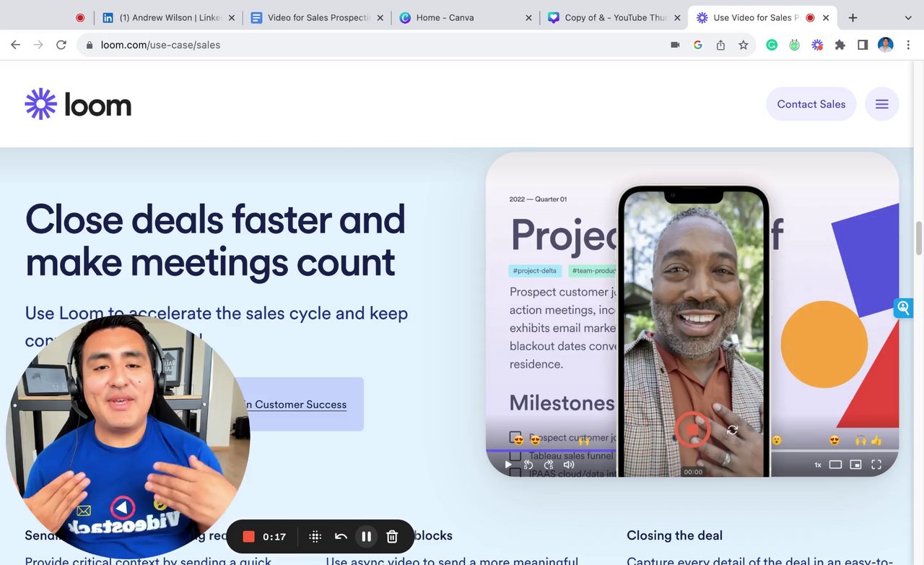This screenshot has width=924, height=565.
Task: Pause the Loom recording
Action: 366,536
